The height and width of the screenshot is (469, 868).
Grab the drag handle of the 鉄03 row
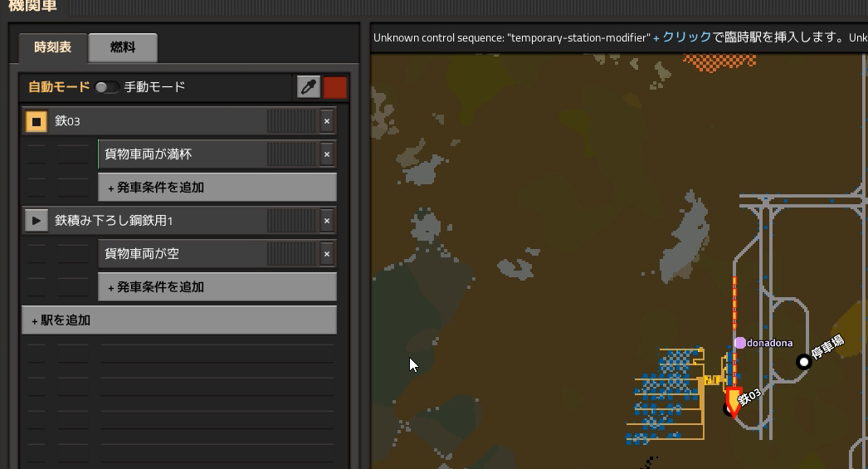point(292,121)
